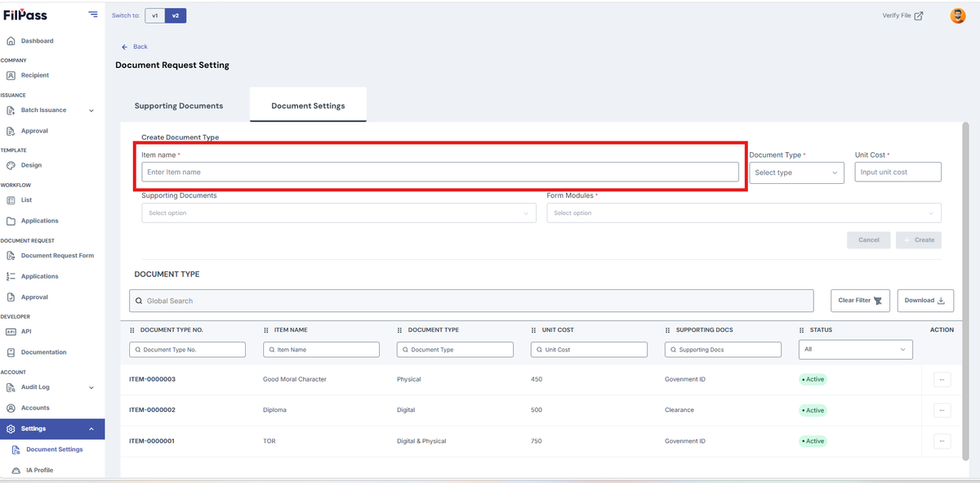Focus the Global Search field
The height and width of the screenshot is (483, 980).
471,301
